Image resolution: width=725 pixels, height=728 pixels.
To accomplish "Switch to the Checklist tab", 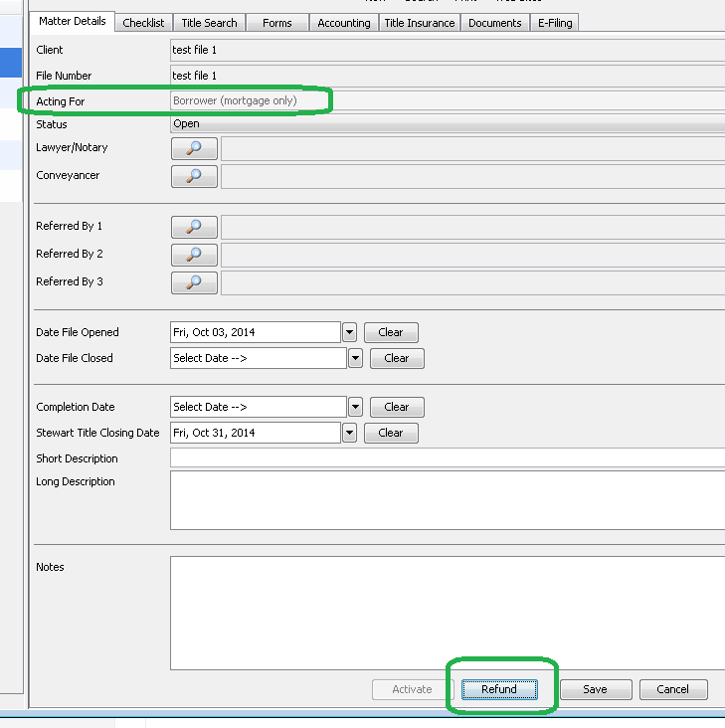I will tap(143, 23).
